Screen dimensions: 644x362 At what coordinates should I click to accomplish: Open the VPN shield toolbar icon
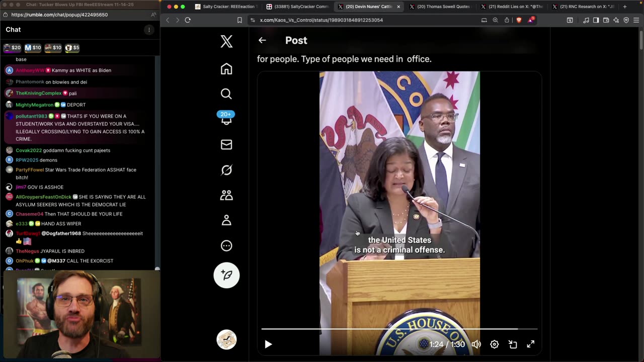pos(626,20)
